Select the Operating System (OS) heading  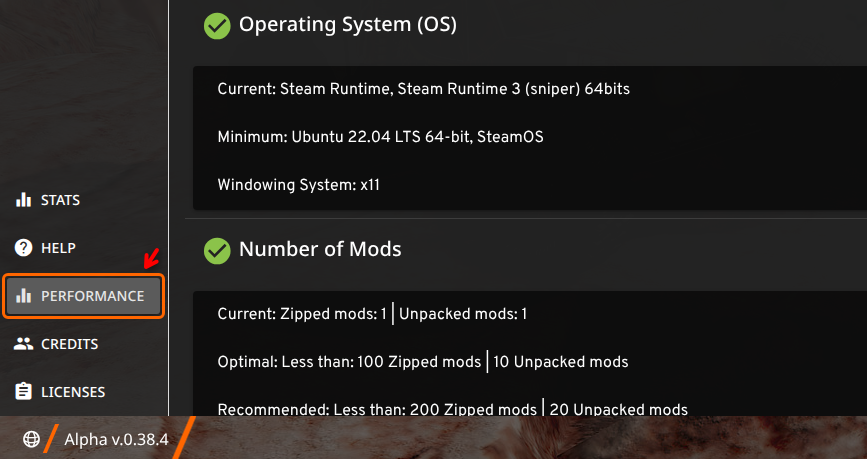click(x=347, y=25)
